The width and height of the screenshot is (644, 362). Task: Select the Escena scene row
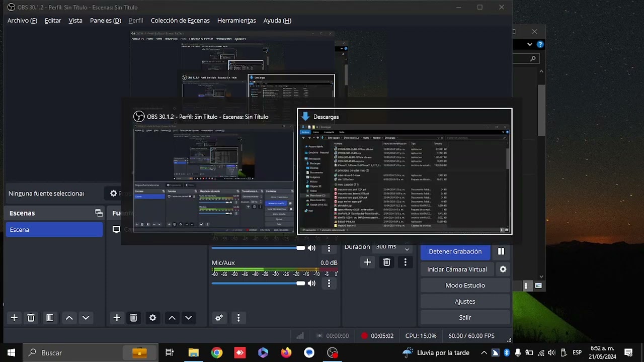coord(54,230)
